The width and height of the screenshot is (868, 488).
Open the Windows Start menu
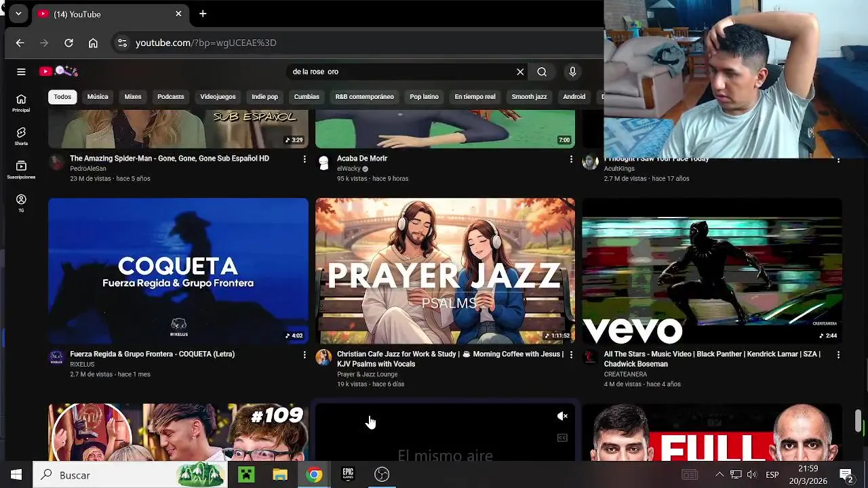(x=16, y=474)
